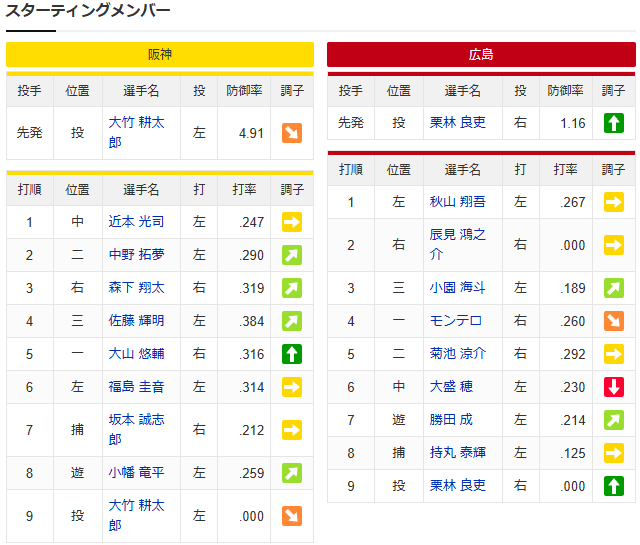Click the スターティングメンバー heading
Screen dimensions: 640x545
tap(87, 10)
